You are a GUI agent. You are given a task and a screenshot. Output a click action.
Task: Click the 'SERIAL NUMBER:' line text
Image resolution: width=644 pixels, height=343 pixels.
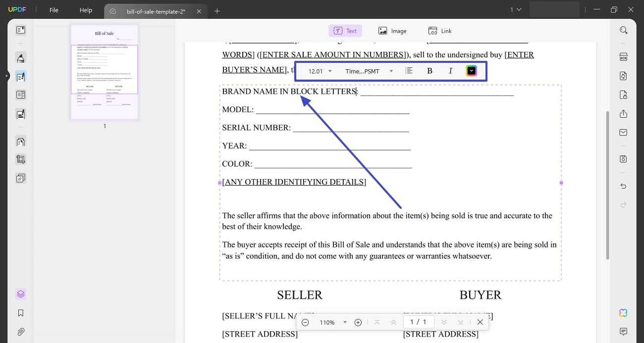[x=257, y=128]
